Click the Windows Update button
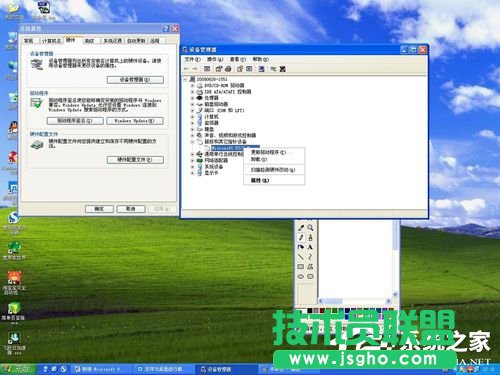The image size is (500, 375). click(x=135, y=121)
